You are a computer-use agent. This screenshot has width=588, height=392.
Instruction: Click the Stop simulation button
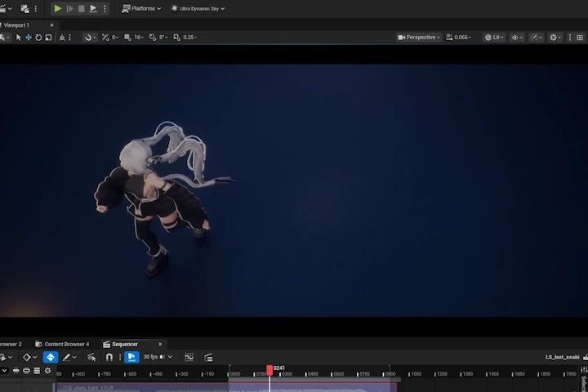pos(82,8)
